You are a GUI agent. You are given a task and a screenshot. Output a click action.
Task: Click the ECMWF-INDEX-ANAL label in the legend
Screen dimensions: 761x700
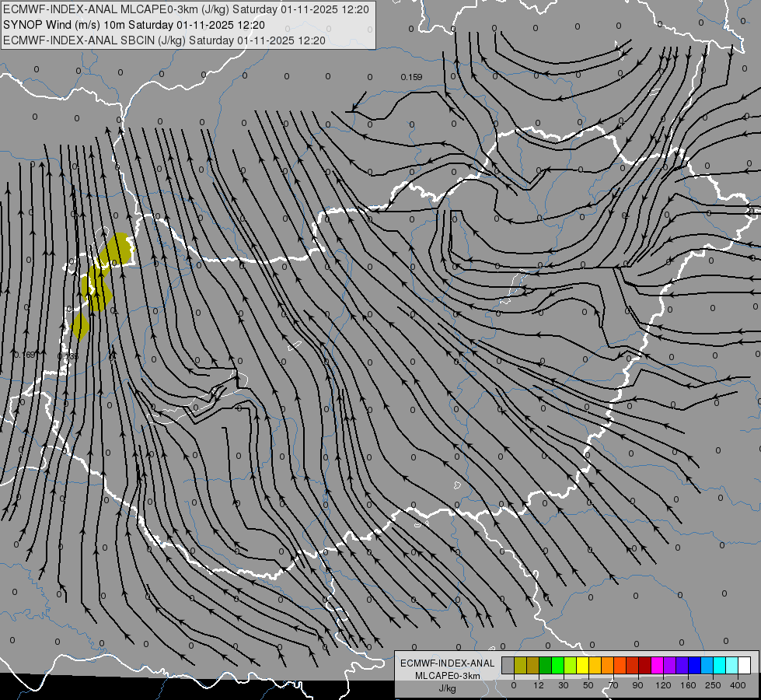click(x=448, y=663)
